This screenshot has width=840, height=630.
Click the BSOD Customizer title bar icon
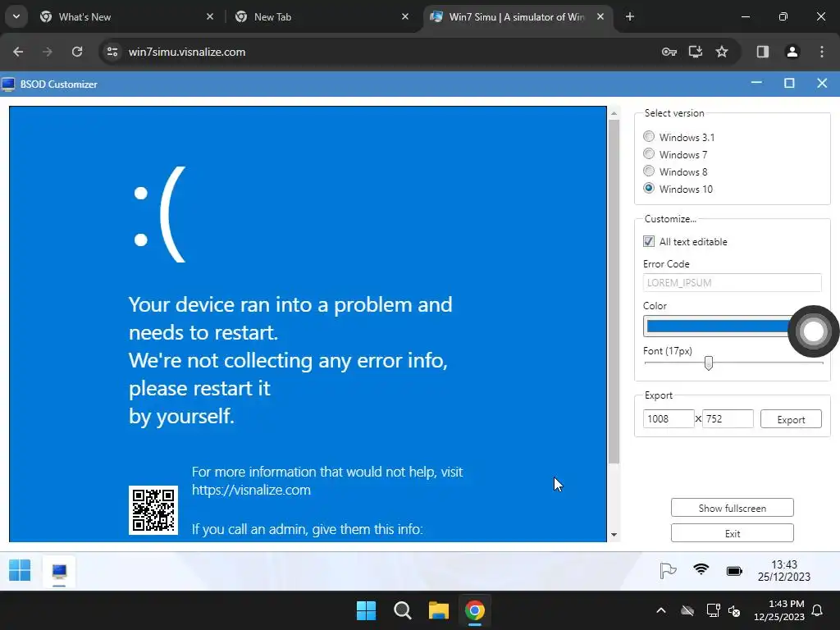coord(8,84)
